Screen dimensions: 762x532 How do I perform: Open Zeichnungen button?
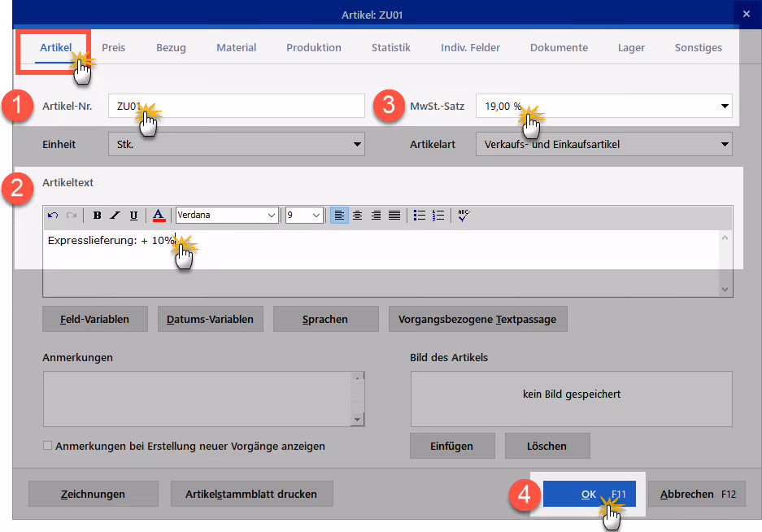pos(94,494)
